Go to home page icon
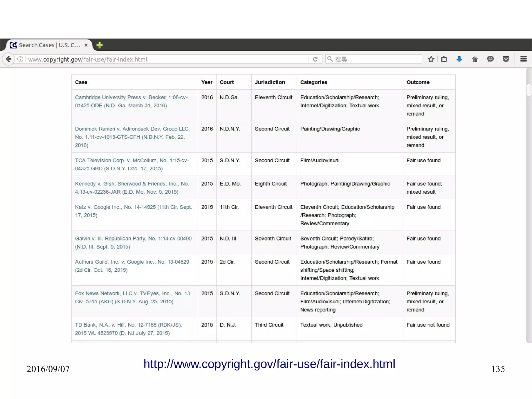 click(475, 59)
